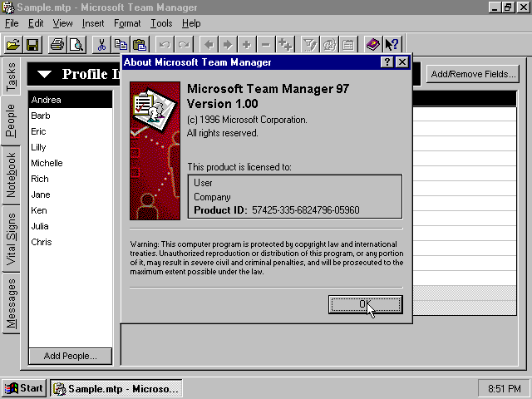Viewport: 532px width, 399px height.
Task: Select Jane in the people list
Action: (71, 195)
